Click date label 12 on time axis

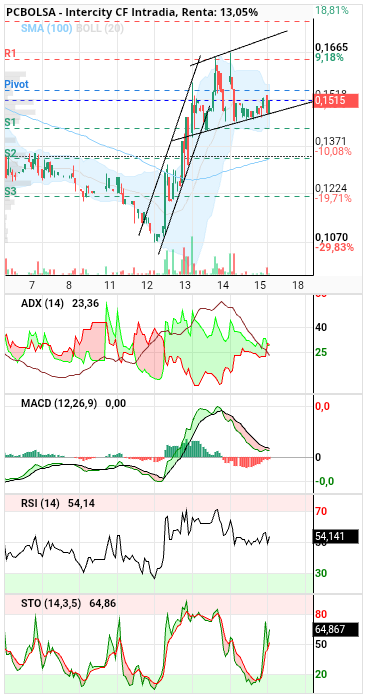(x=147, y=285)
